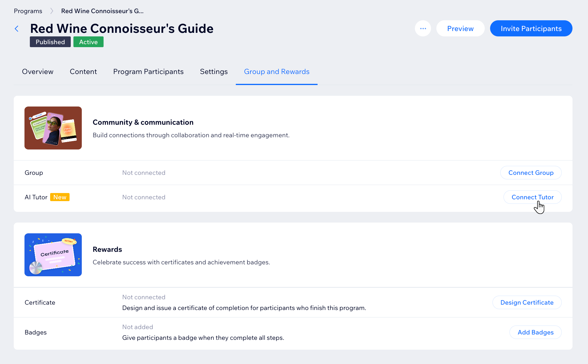
Task: Open the more actions menu
Action: [x=423, y=28]
